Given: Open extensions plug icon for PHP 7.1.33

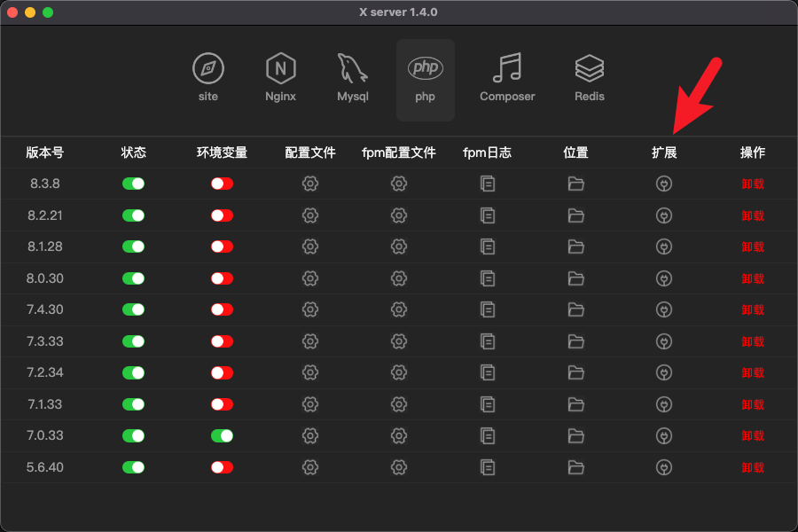Looking at the screenshot, I should [x=664, y=404].
